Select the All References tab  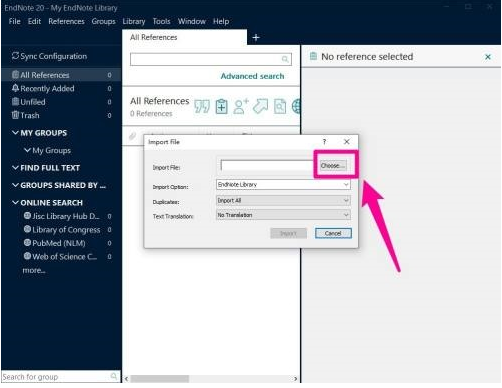pos(185,37)
